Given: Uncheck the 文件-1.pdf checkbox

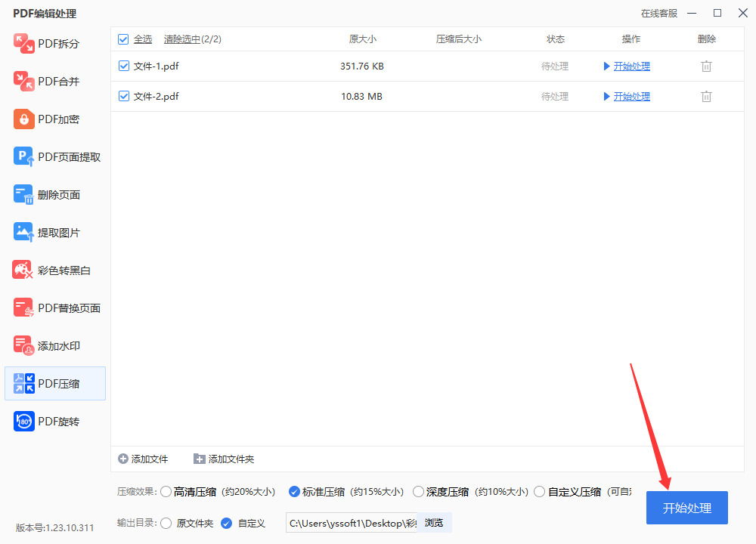Looking at the screenshot, I should [x=124, y=66].
